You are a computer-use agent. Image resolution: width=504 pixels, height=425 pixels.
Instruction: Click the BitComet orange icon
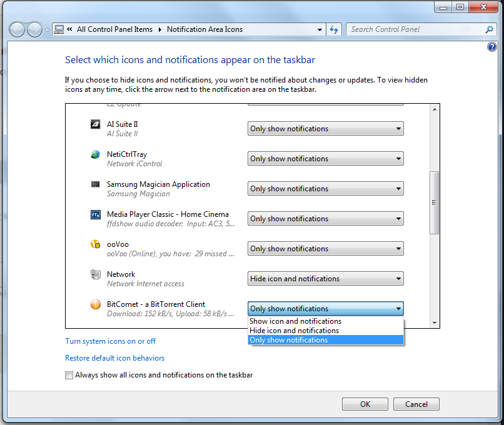[x=96, y=304]
